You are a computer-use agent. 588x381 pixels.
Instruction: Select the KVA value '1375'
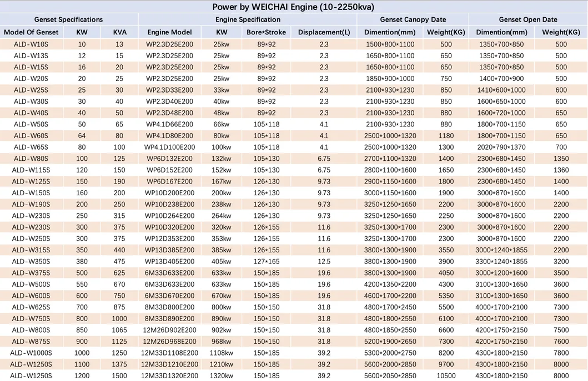point(119,364)
